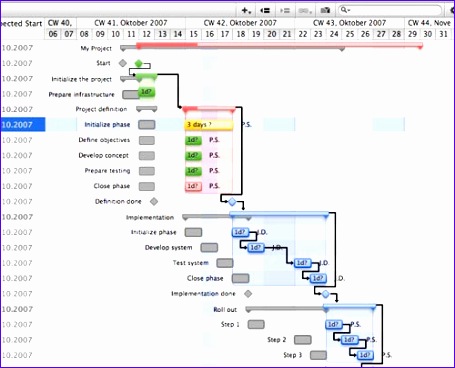Click the Develop system label
455x368 pixels.
(x=169, y=248)
